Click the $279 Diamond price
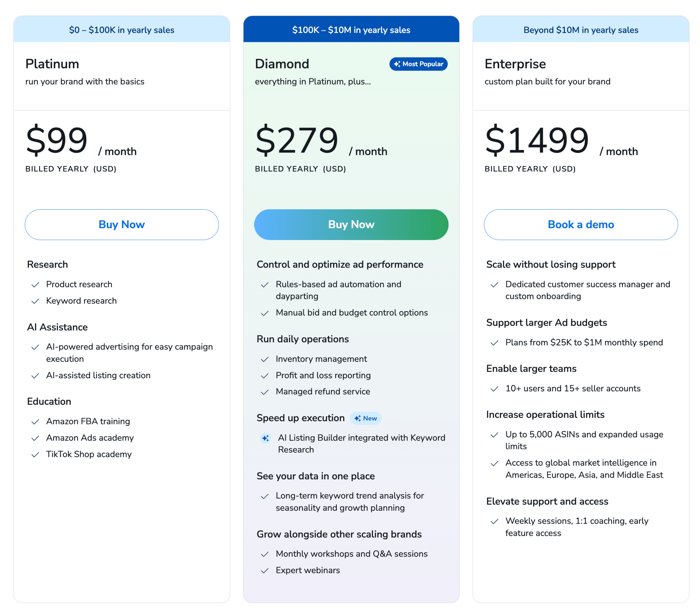This screenshot has height=613, width=700. (297, 140)
